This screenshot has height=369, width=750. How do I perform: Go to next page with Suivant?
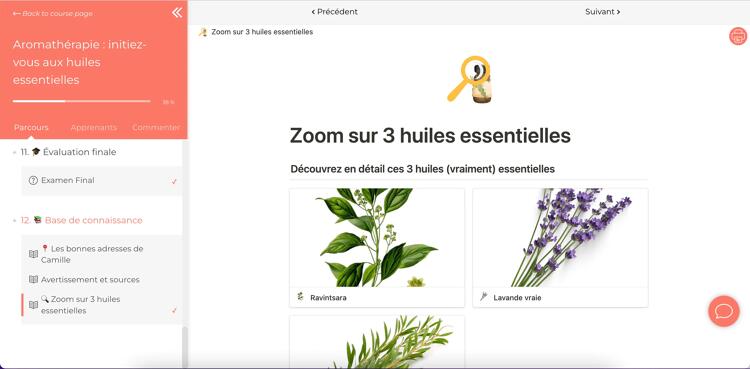(603, 11)
